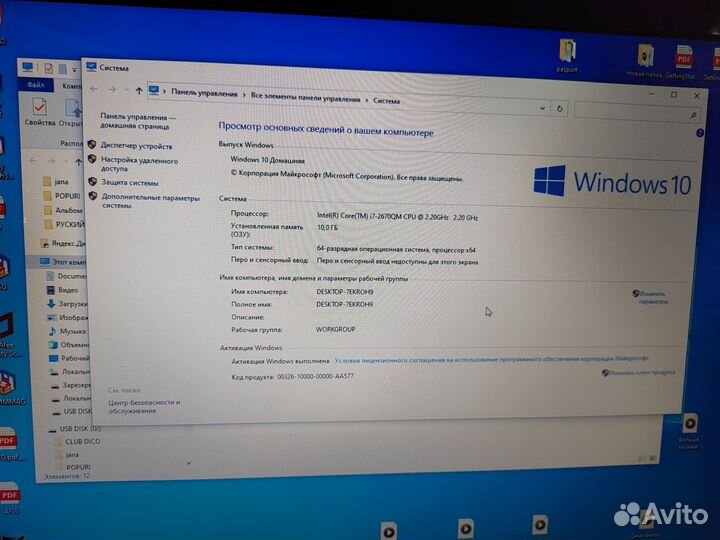Image resolution: width=720 pixels, height=540 pixels.
Task: Select Загрузки folder in Explorer tree
Action: (x=67, y=304)
